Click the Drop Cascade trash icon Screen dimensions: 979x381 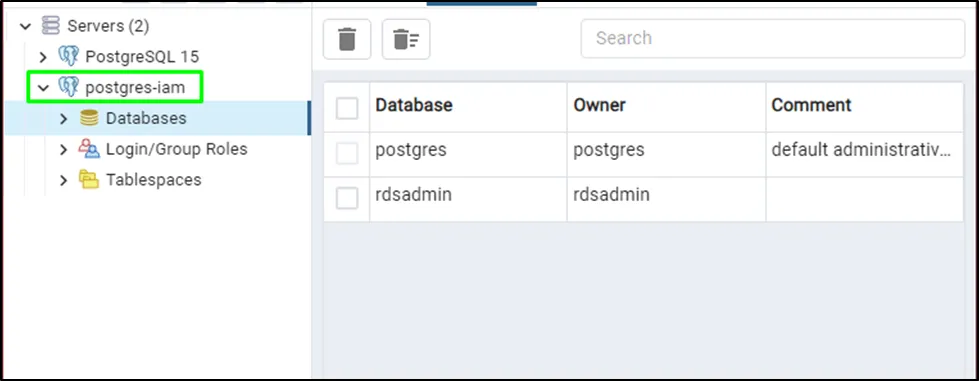point(406,39)
